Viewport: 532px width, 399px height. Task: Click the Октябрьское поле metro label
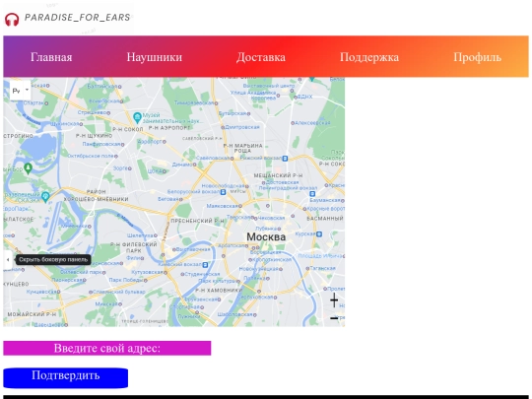click(x=91, y=156)
